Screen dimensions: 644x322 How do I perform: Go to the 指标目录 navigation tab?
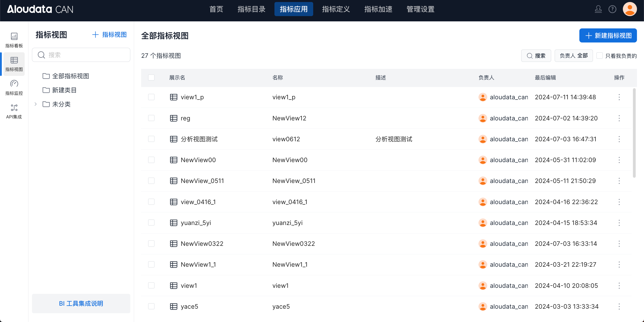pos(251,9)
